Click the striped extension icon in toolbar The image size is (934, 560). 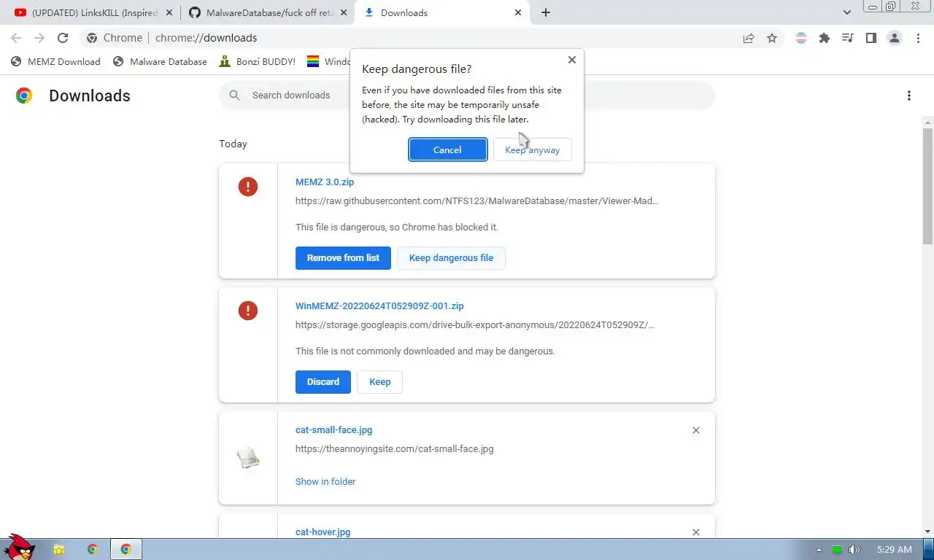click(801, 38)
